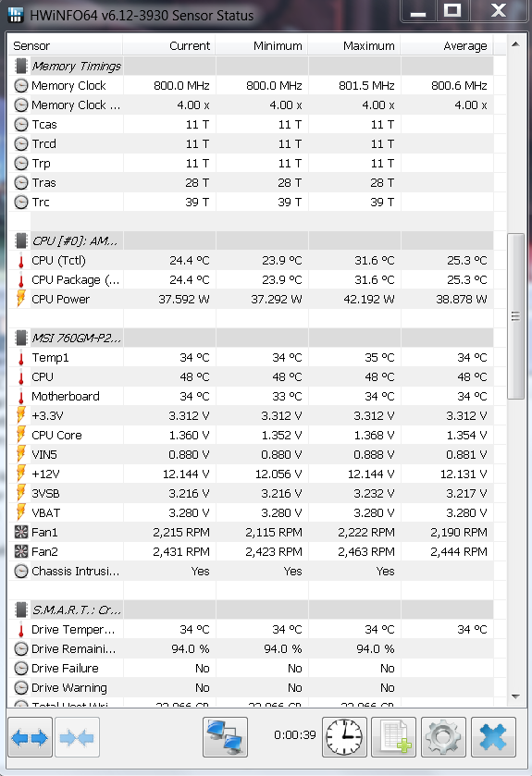
Task: Open sensor settings gear icon
Action: [443, 737]
